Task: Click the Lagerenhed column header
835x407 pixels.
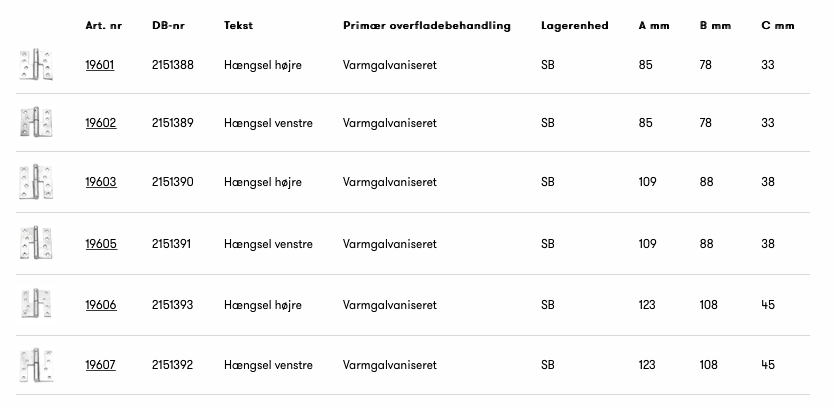Action: point(574,25)
